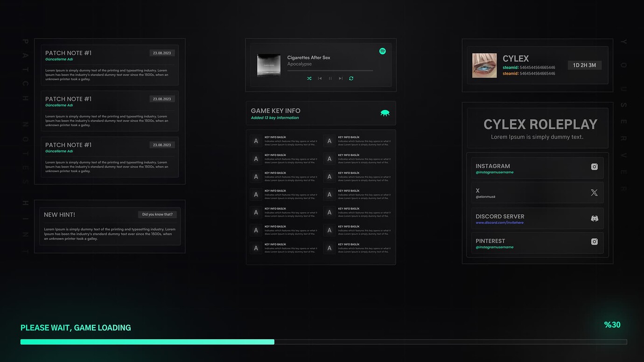Click the Spotify logo icon

(383, 51)
